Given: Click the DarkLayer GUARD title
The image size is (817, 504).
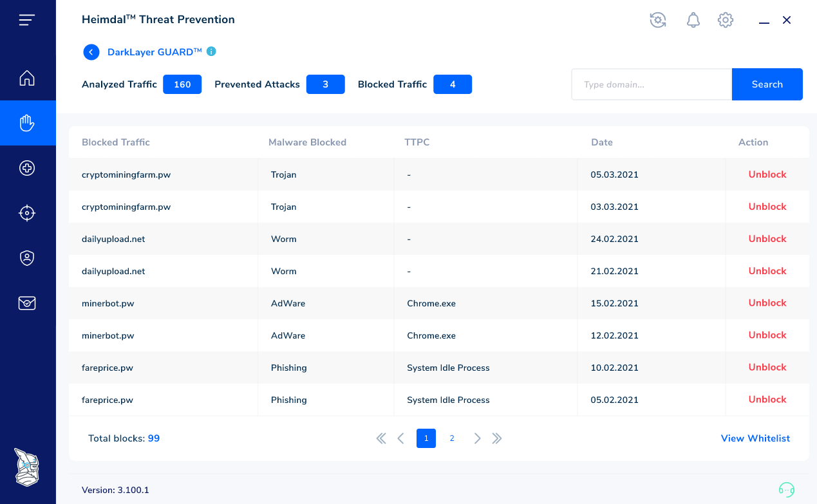Looking at the screenshot, I should pos(155,52).
